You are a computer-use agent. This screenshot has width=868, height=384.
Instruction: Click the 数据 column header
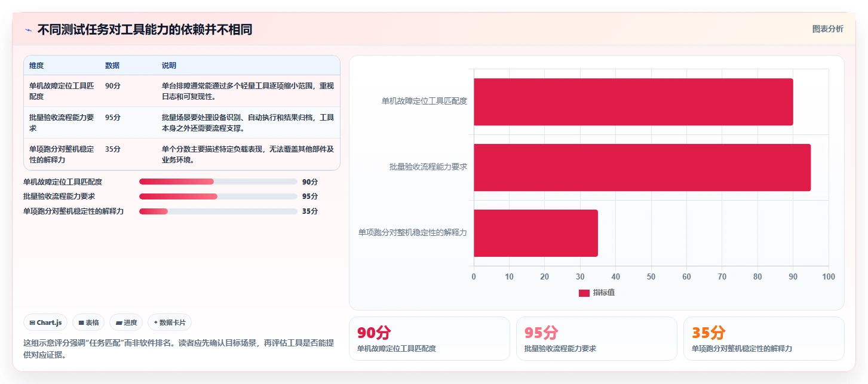[112, 66]
